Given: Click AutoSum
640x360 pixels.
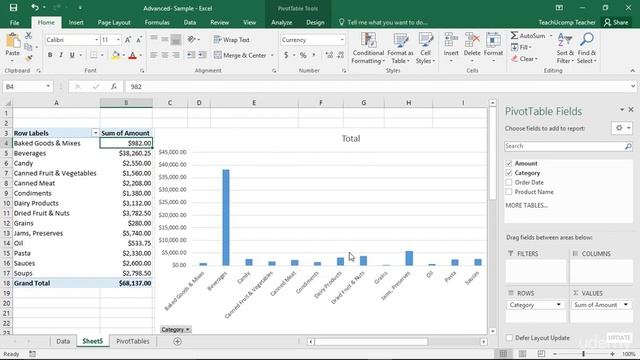Looking at the screenshot, I should pyautogui.click(x=528, y=36).
